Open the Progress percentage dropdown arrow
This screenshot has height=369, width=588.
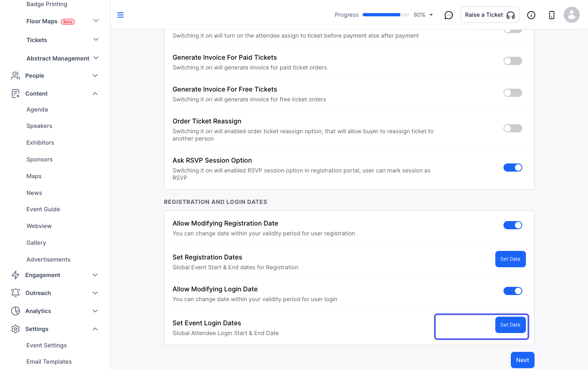431,15
